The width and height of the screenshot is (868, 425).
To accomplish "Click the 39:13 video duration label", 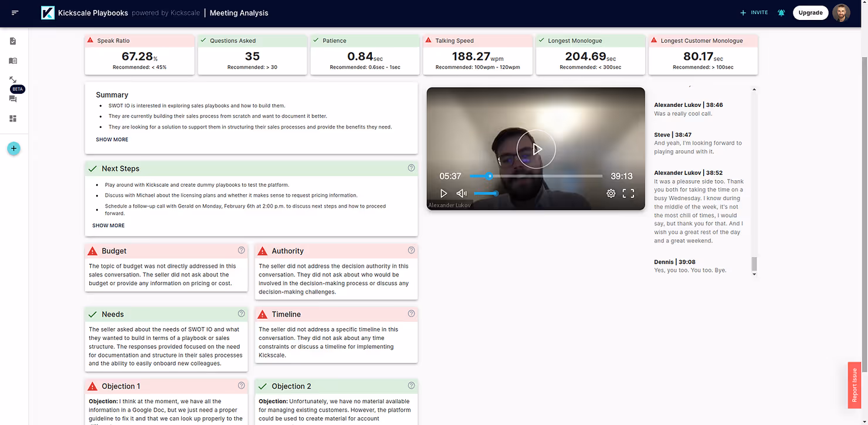I will coord(621,176).
